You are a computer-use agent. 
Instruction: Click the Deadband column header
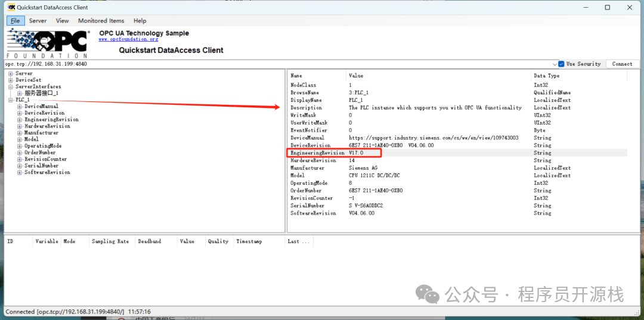pos(156,241)
